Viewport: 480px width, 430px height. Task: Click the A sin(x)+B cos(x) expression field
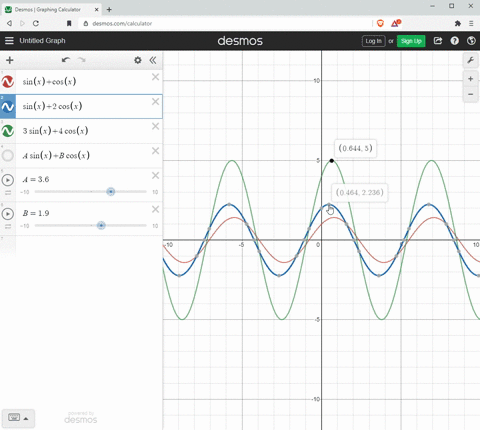tap(89, 156)
